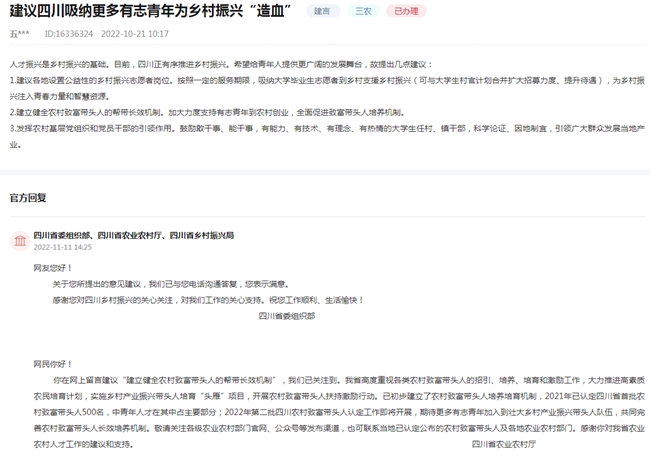Screen dimensions: 650x468
Task: Click the post title about 乡村振兴 "造血"
Action: pos(142,11)
